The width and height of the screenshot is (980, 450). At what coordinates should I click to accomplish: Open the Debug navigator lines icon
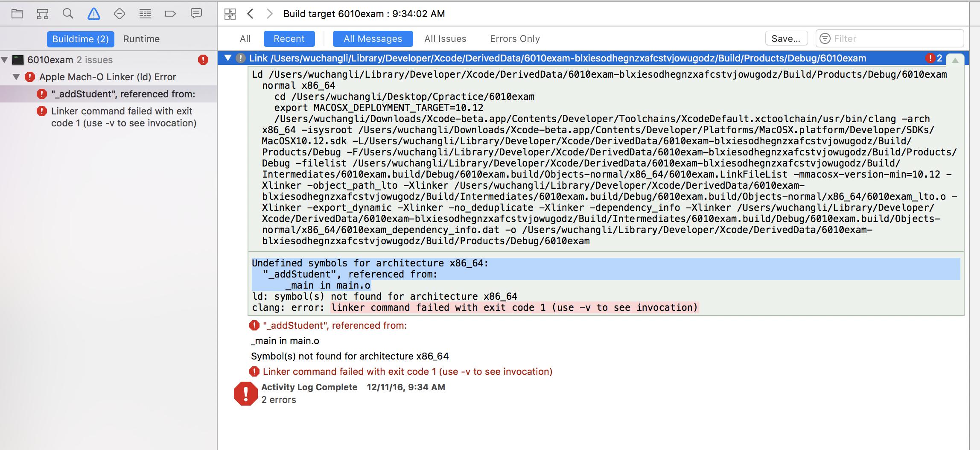(145, 14)
